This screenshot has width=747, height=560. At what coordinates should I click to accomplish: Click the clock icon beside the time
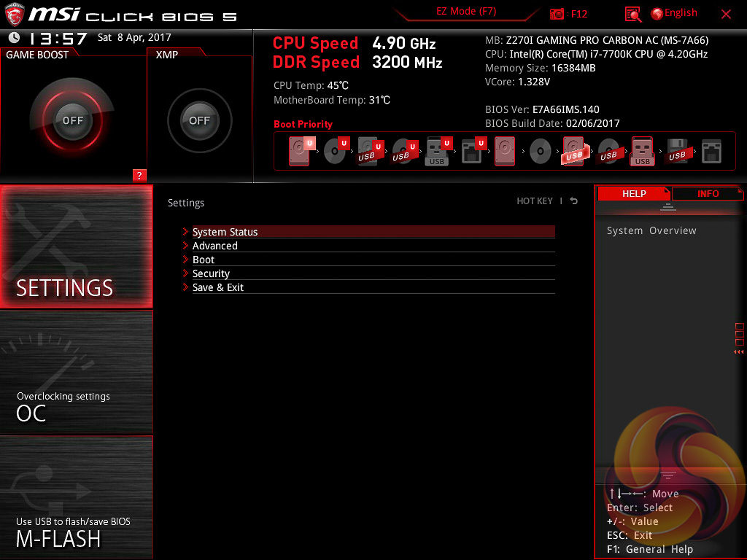pyautogui.click(x=15, y=38)
